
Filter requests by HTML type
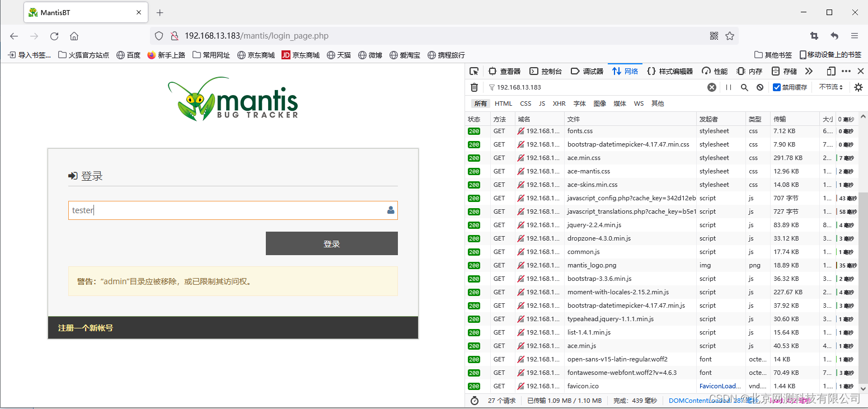click(503, 104)
